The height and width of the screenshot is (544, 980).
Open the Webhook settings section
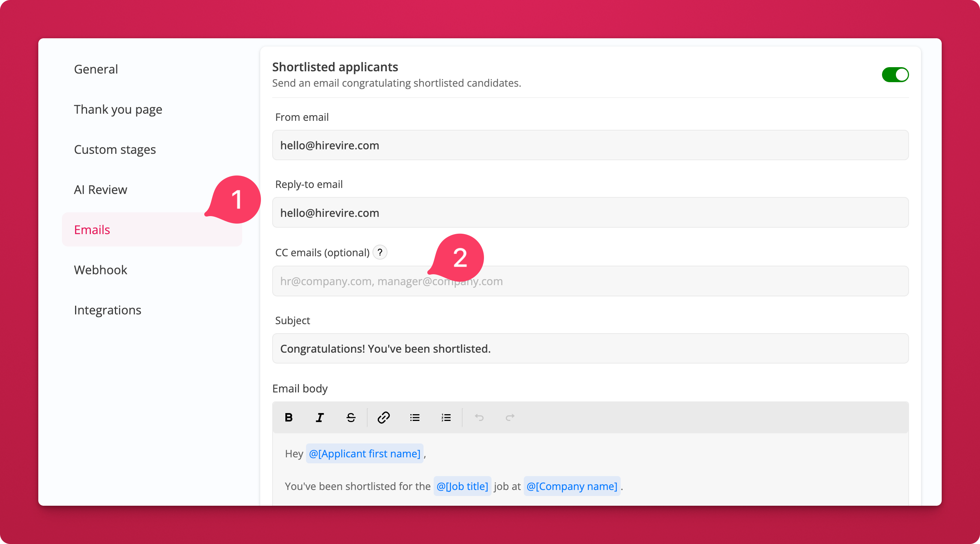pyautogui.click(x=100, y=270)
